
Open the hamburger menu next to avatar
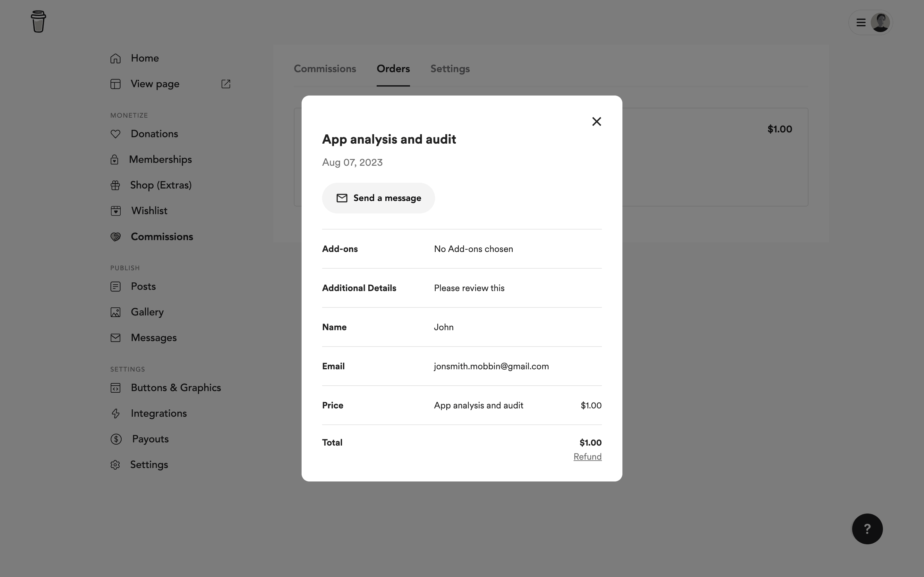pyautogui.click(x=860, y=22)
